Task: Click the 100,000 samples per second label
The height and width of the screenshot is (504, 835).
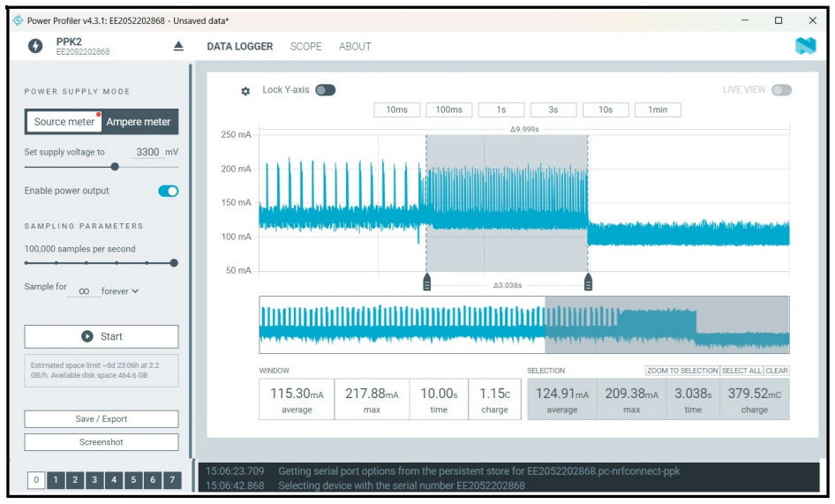Action: tap(79, 249)
